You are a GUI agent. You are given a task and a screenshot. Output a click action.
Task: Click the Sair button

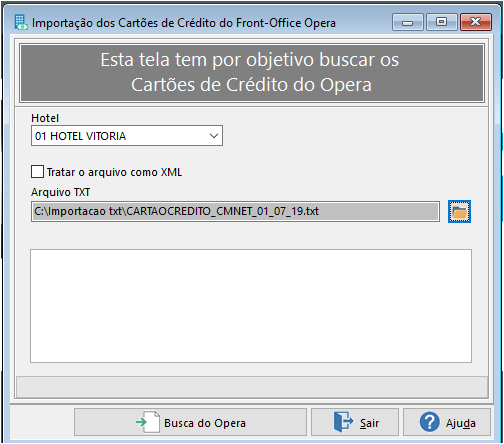[x=355, y=422]
